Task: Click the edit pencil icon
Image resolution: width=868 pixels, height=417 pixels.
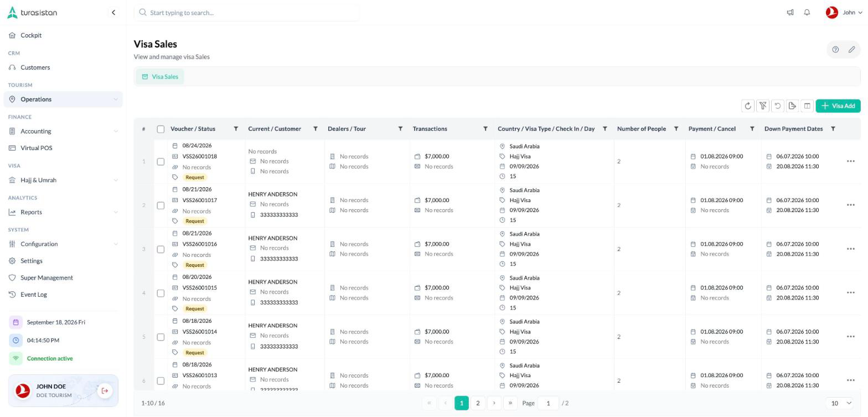Action: click(x=852, y=50)
